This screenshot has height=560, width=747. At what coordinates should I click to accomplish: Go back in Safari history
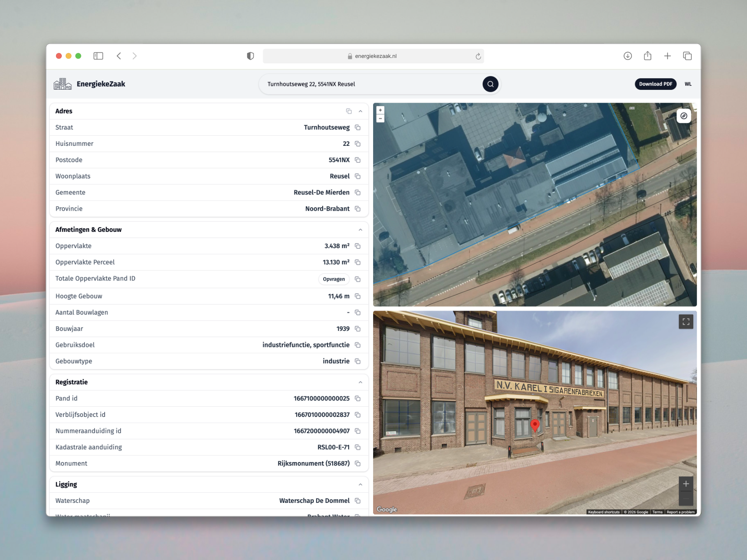(119, 56)
